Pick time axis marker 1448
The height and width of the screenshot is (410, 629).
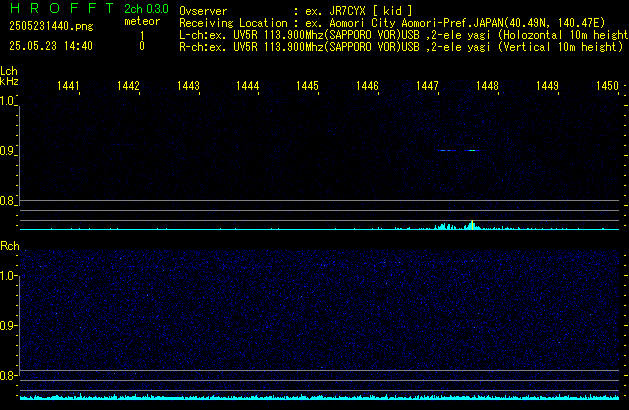point(487,86)
